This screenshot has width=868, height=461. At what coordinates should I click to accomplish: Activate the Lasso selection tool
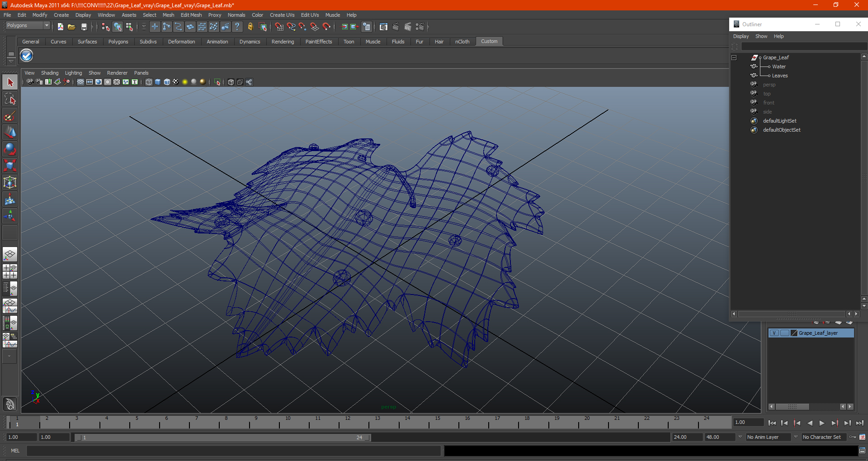click(x=10, y=99)
